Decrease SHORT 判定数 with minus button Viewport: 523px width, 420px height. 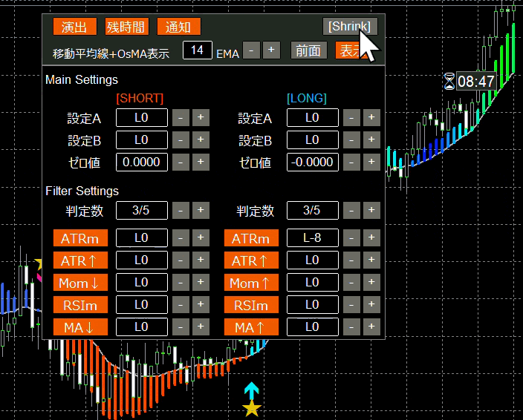(x=181, y=211)
